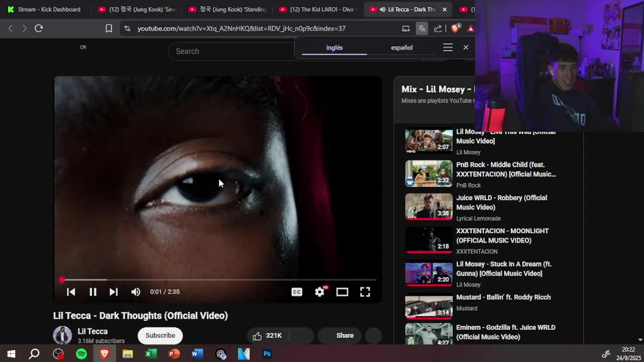Screen dimensions: 644x362
Task: Like the video showing 321K likes
Action: 267,335
